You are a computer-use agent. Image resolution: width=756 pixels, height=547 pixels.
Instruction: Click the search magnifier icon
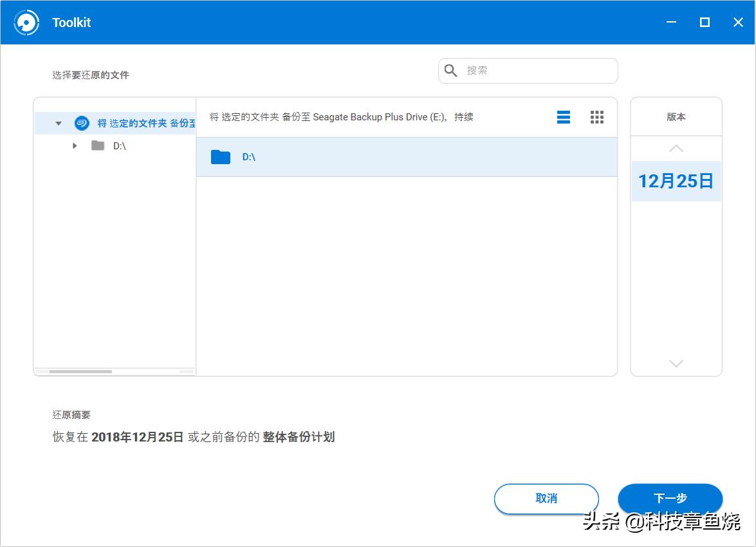tap(450, 70)
